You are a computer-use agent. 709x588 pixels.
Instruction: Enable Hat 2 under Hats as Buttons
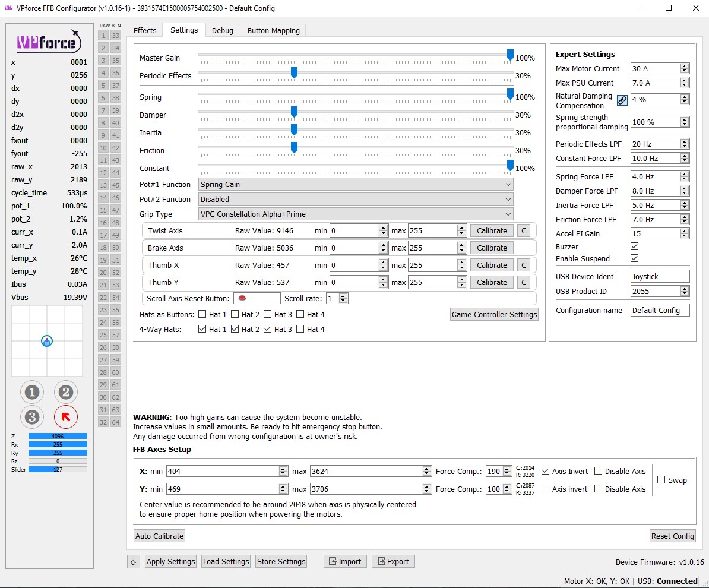[235, 314]
